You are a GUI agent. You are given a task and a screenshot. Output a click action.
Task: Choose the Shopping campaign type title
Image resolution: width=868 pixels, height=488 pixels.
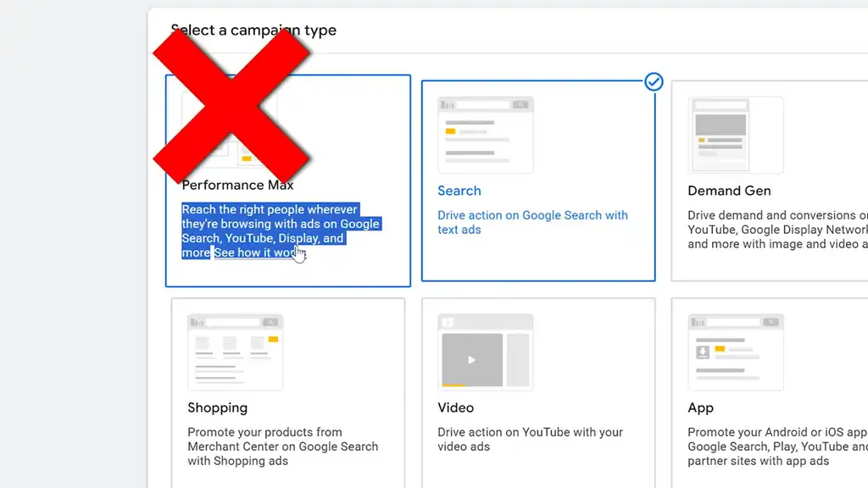tap(218, 408)
